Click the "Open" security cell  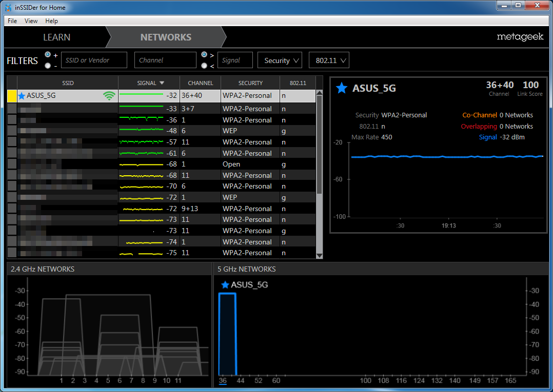point(231,164)
